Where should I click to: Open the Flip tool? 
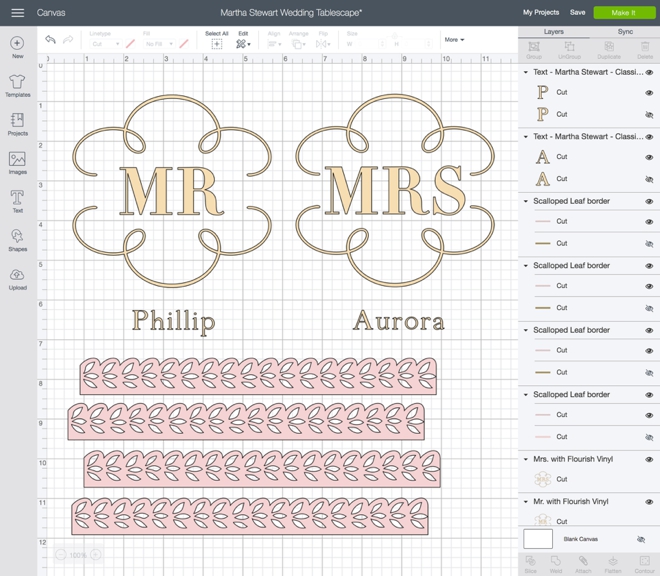pos(323,44)
